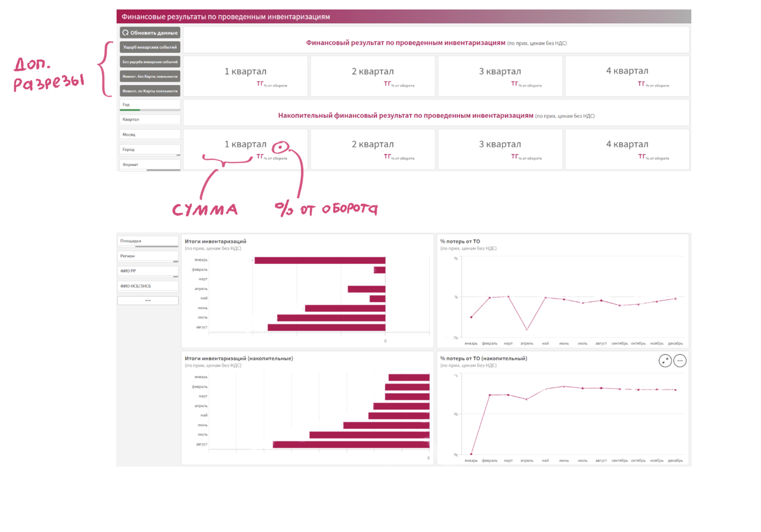Select the '4 квартал' card under 'Финансовый результат'
This screenshot has width=761, height=532.
point(627,76)
